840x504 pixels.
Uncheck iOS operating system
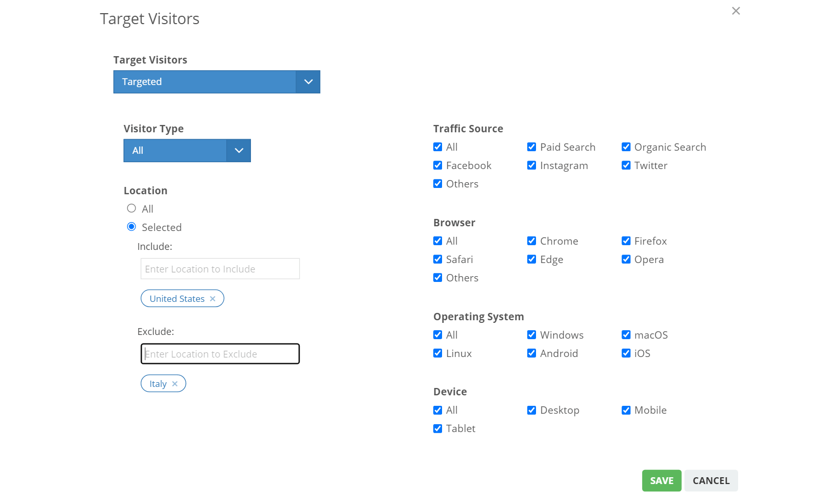coord(626,353)
